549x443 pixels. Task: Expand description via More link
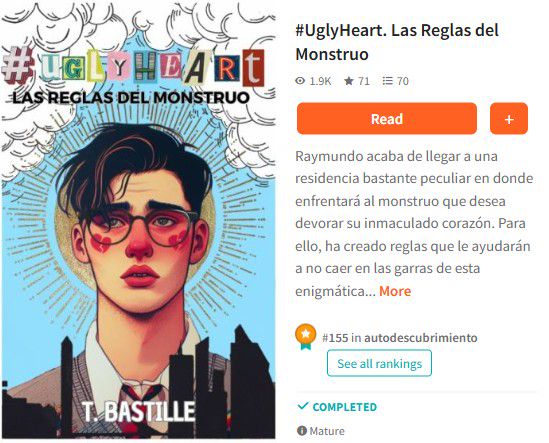(x=395, y=291)
